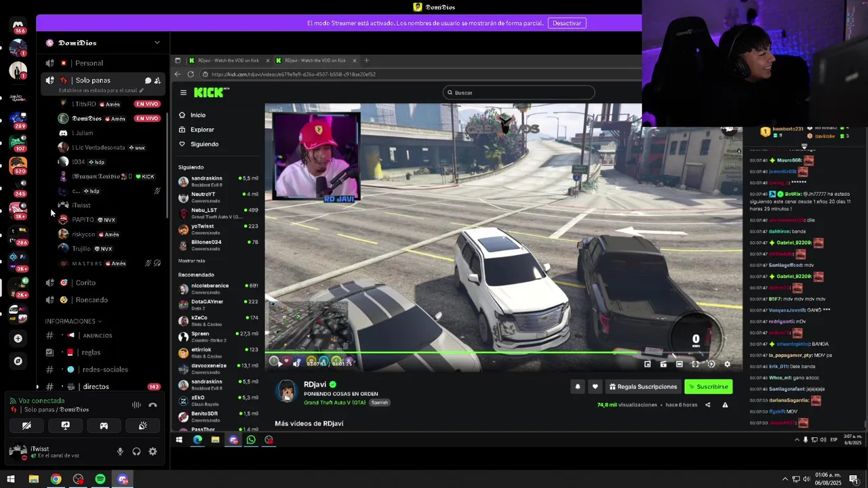
Task: Click Kick hamburger menu in stream
Action: (183, 93)
